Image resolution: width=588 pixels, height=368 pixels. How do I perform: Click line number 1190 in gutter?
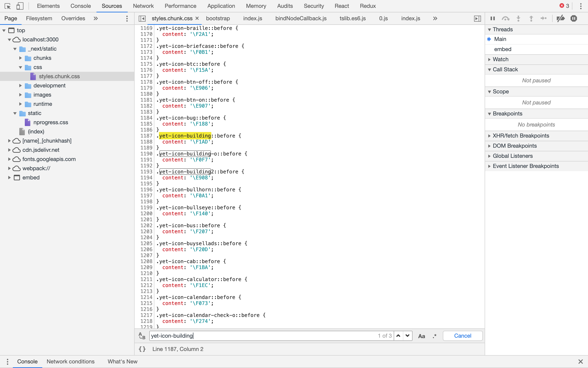146,154
